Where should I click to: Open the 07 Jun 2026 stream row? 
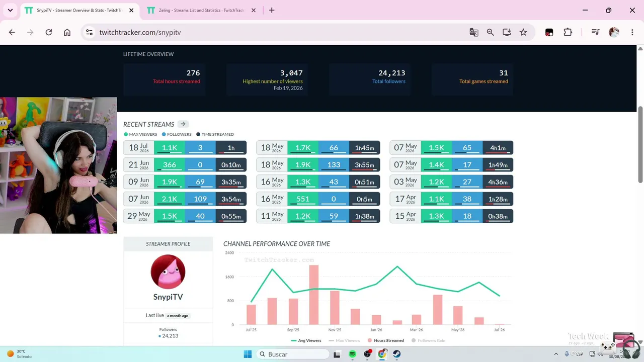point(185,199)
